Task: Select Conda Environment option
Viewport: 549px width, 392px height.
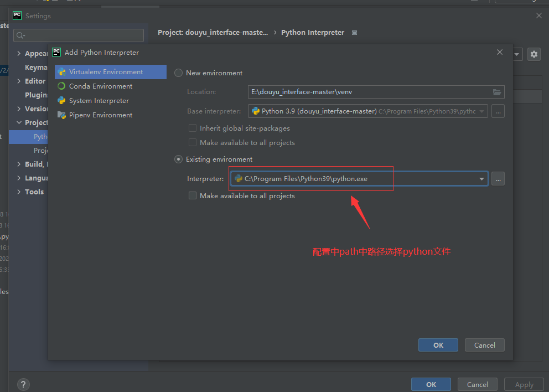Action: coord(101,86)
